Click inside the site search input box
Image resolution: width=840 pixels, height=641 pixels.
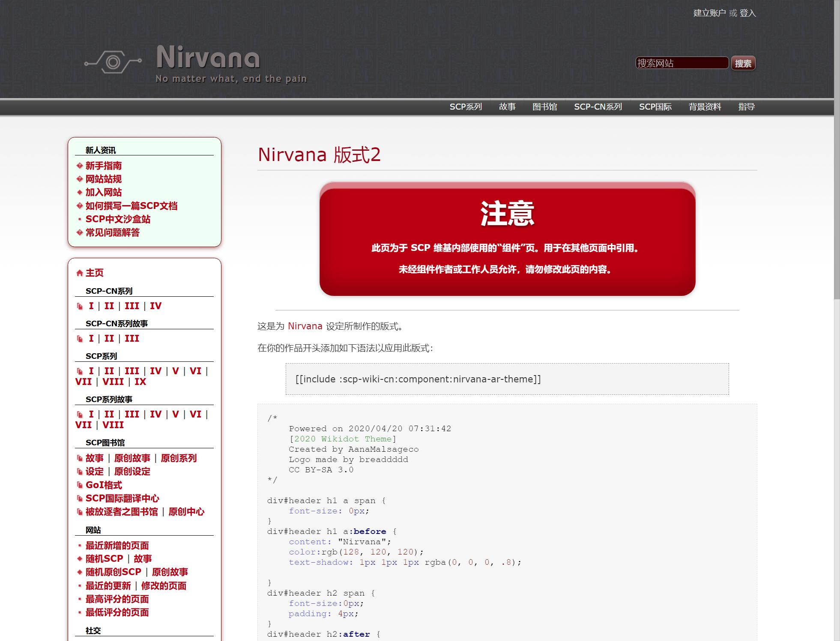click(x=682, y=63)
